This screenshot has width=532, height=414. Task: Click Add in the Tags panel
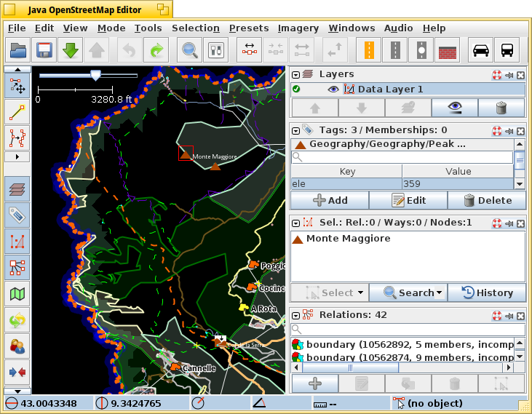point(330,200)
